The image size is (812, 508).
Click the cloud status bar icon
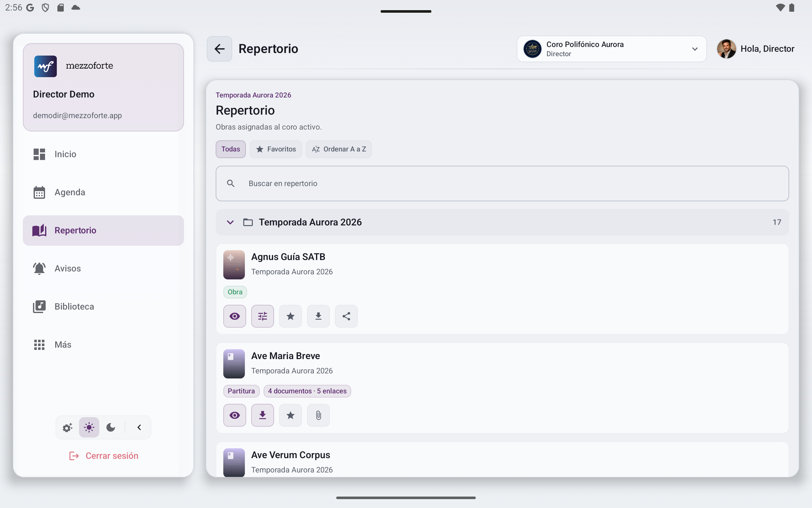click(76, 8)
